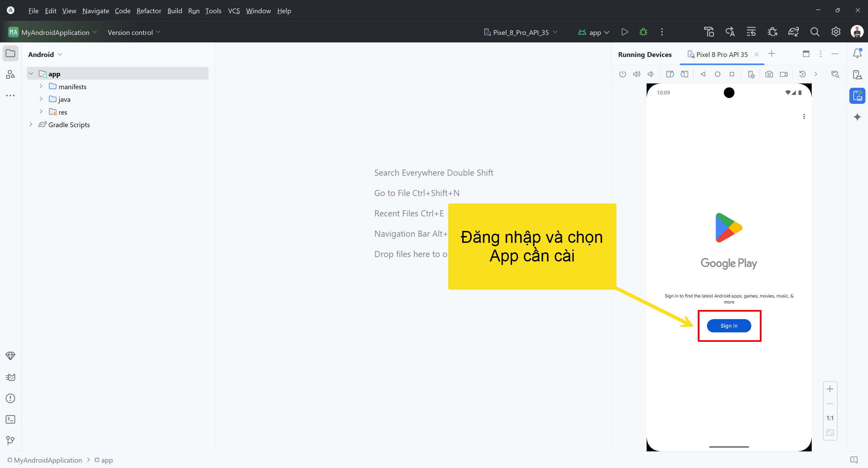This screenshot has height=468, width=868.
Task: Open the device UI settings shortcuts icon
Action: (x=751, y=74)
